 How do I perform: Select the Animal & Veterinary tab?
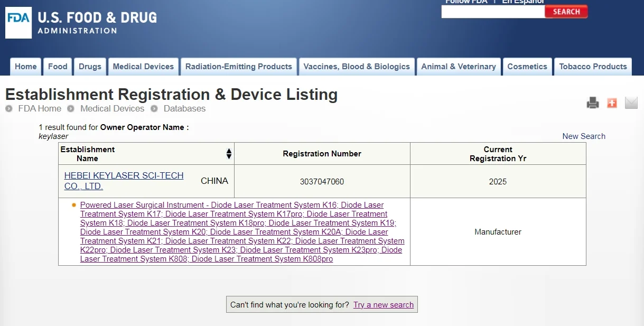point(458,67)
